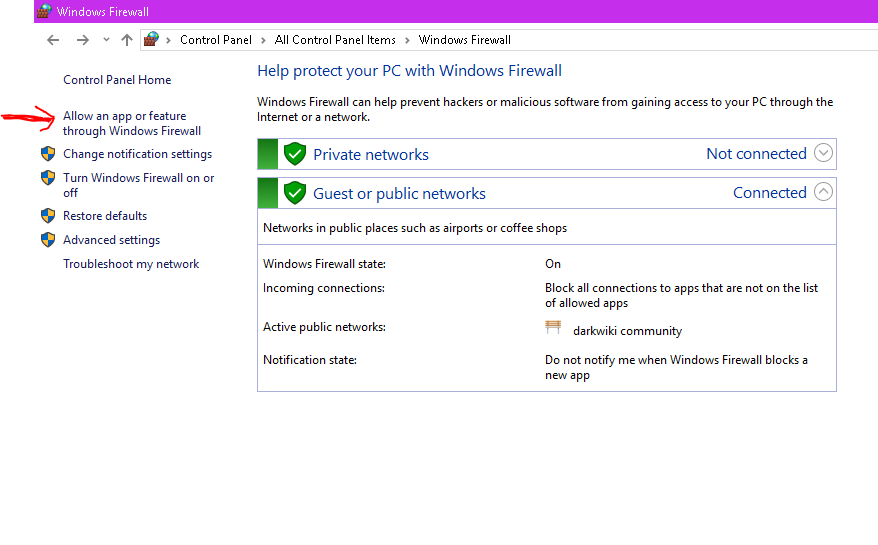Click the Connected status text
The height and width of the screenshot is (545, 878).
[x=770, y=193]
